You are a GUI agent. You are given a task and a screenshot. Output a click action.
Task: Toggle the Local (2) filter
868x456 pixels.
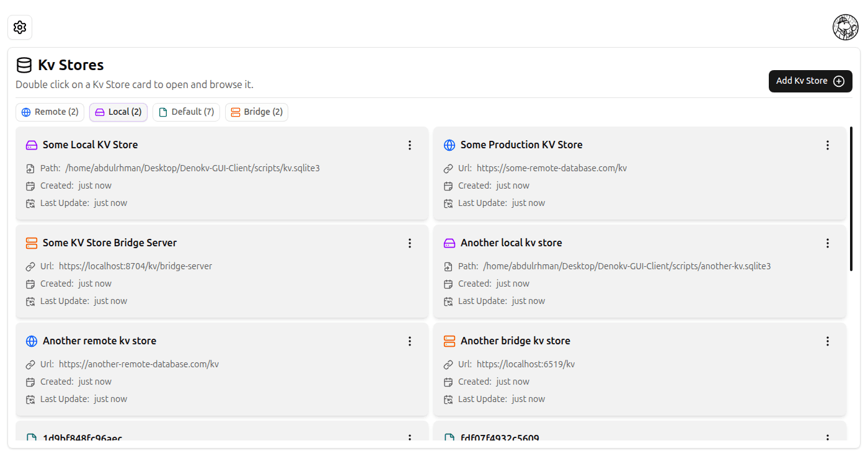pos(118,112)
